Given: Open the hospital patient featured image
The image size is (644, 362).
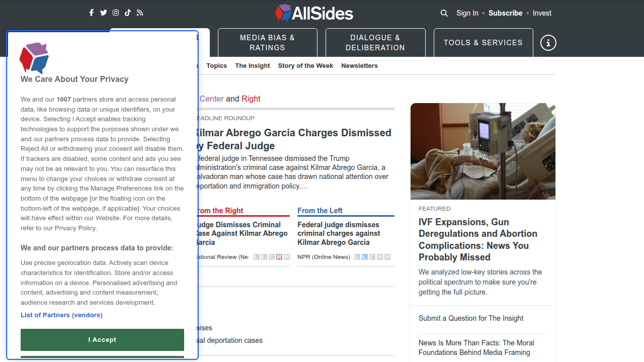Looking at the screenshot, I should (x=483, y=151).
